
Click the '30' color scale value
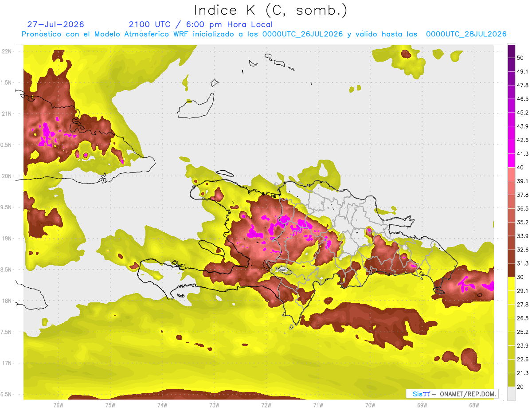pyautogui.click(x=520, y=277)
